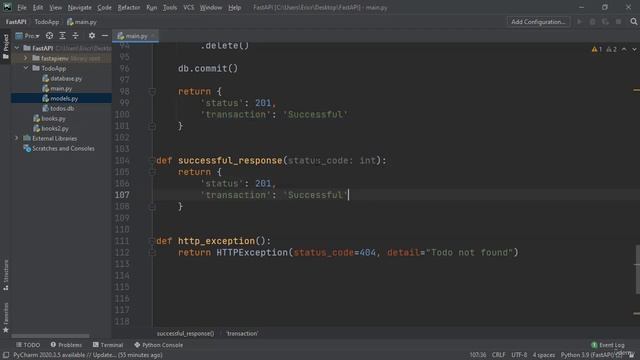Select main.py in project tree
Viewport: 640px width, 360px height.
tap(57, 88)
